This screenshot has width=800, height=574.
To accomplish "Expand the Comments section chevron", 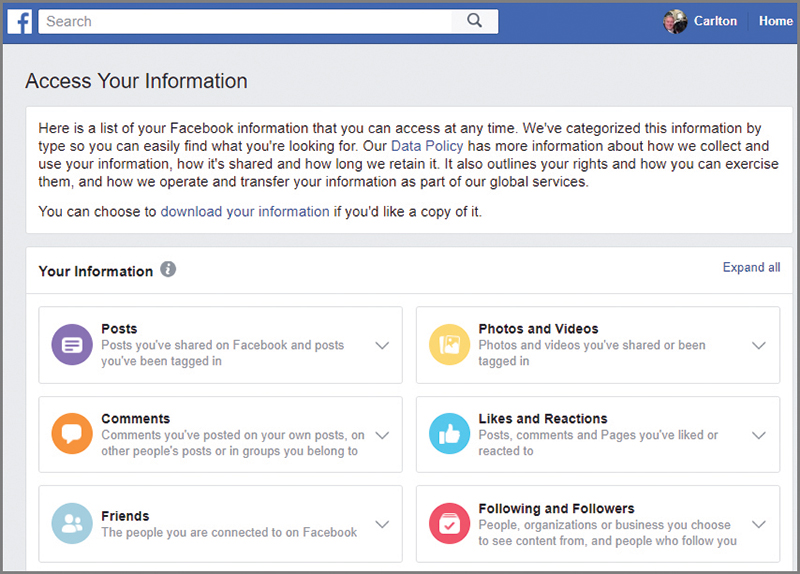I will 381,436.
